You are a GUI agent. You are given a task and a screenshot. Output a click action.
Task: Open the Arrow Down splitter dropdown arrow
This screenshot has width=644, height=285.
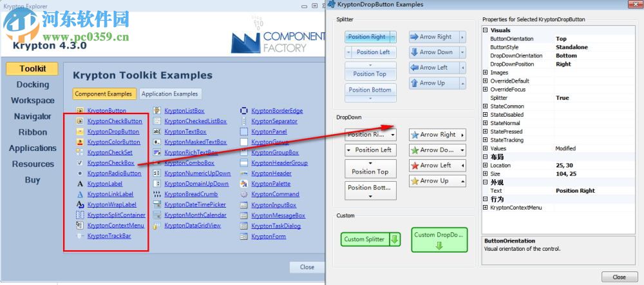[x=463, y=52]
